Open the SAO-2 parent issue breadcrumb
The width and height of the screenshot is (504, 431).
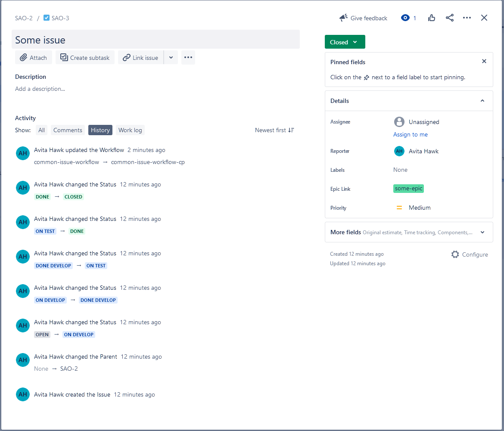(x=24, y=18)
